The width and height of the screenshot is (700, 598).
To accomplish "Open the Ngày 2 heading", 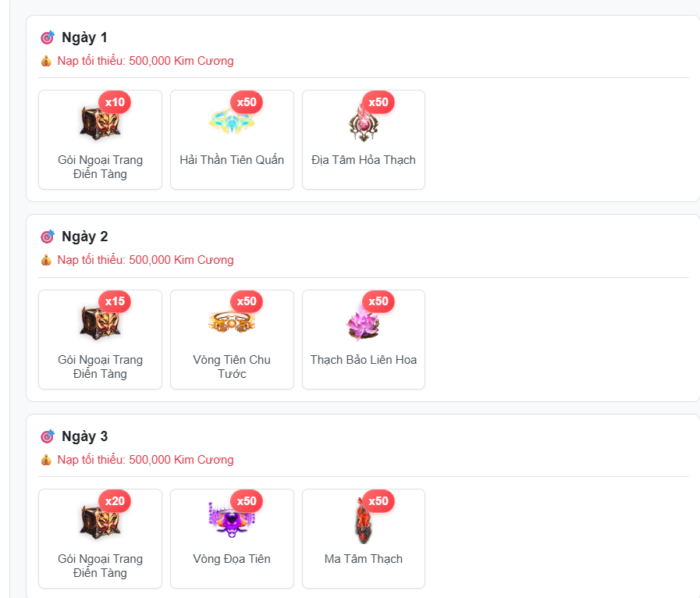I will 85,237.
